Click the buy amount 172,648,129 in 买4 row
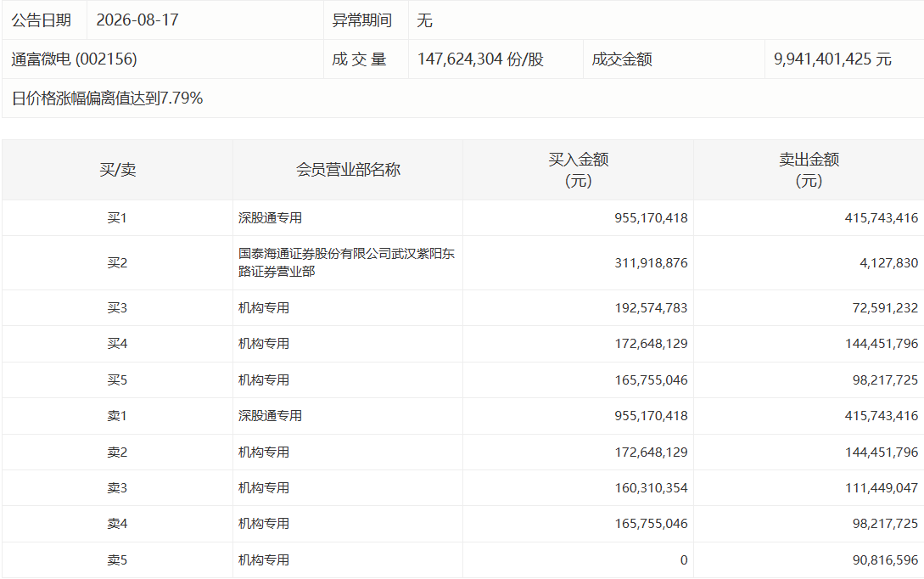 (651, 344)
